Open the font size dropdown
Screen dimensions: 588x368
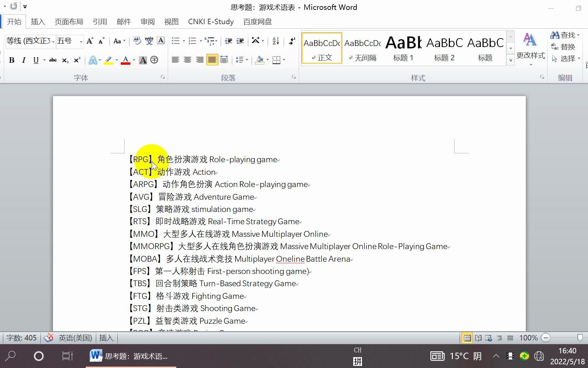pyautogui.click(x=81, y=42)
